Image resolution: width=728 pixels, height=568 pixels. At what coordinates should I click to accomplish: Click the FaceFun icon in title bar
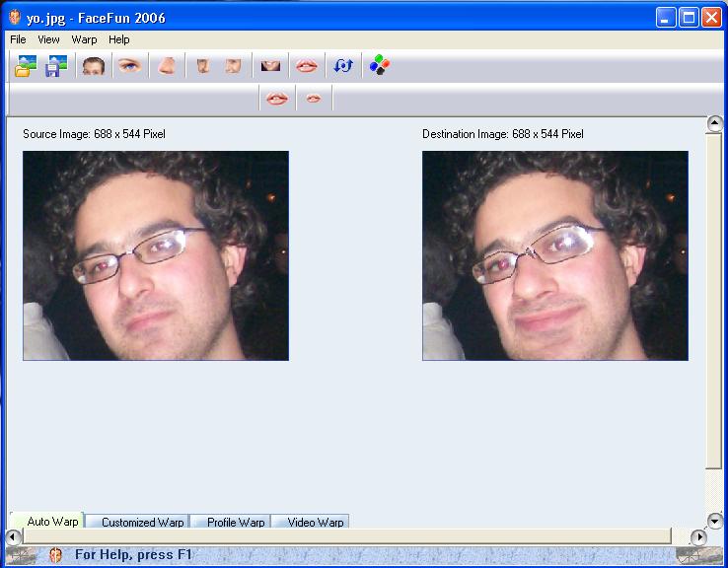pos(15,18)
